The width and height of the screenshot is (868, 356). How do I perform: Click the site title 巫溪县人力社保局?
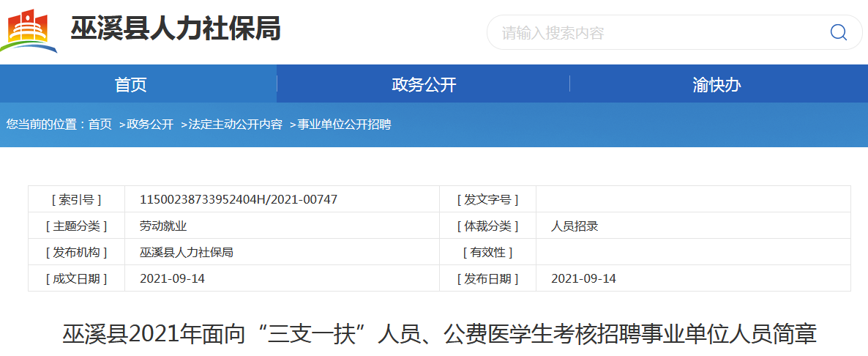click(x=176, y=29)
